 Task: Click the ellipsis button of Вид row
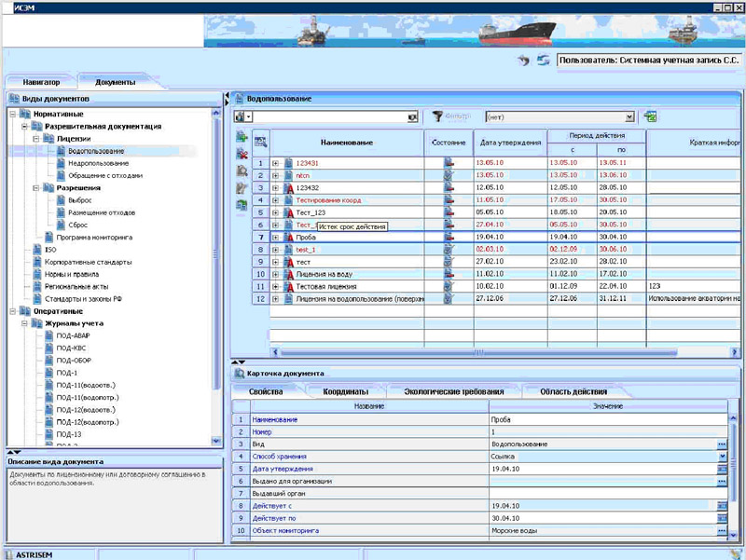pyautogui.click(x=722, y=444)
